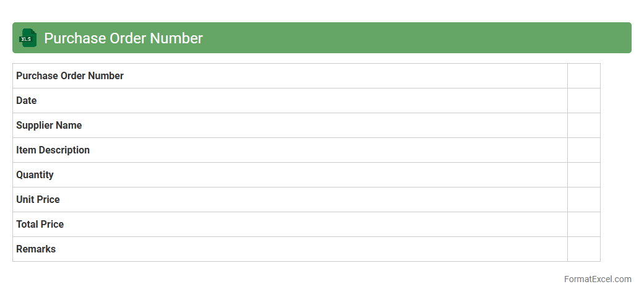Select the Purchase Order Number table row label
The height and width of the screenshot is (297, 644).
(70, 75)
